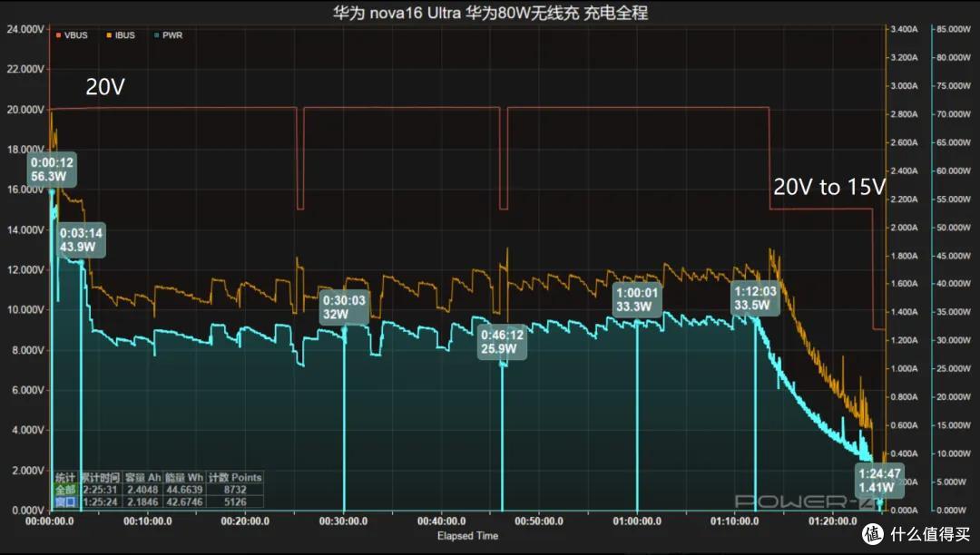The image size is (980, 555).
Task: Click the 容量 Ah column header
Action: [x=142, y=478]
